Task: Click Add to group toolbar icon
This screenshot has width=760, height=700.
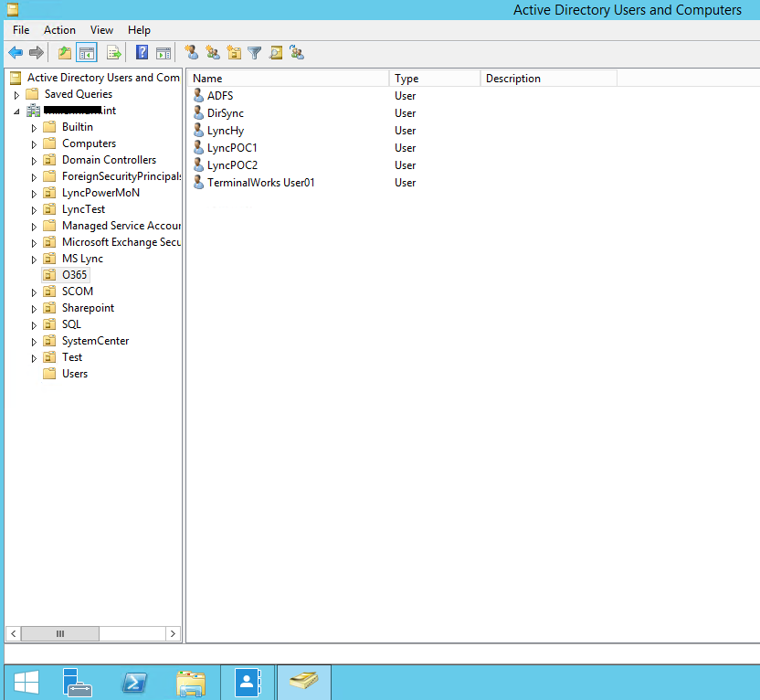Action: point(297,52)
